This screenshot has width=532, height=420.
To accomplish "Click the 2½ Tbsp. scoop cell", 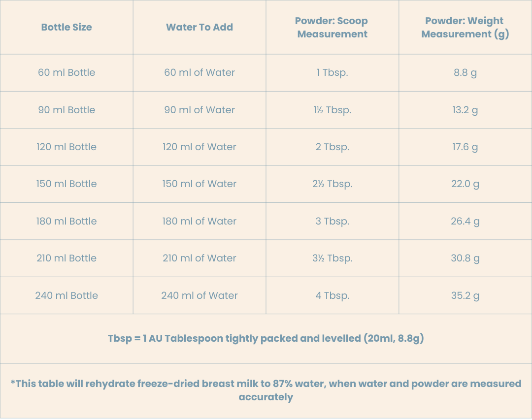I will 332,184.
